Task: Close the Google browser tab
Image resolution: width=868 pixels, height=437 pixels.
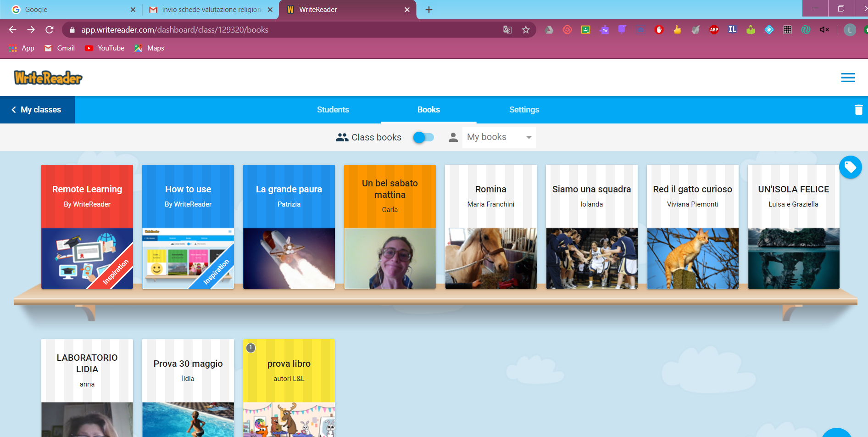Action: [133, 10]
